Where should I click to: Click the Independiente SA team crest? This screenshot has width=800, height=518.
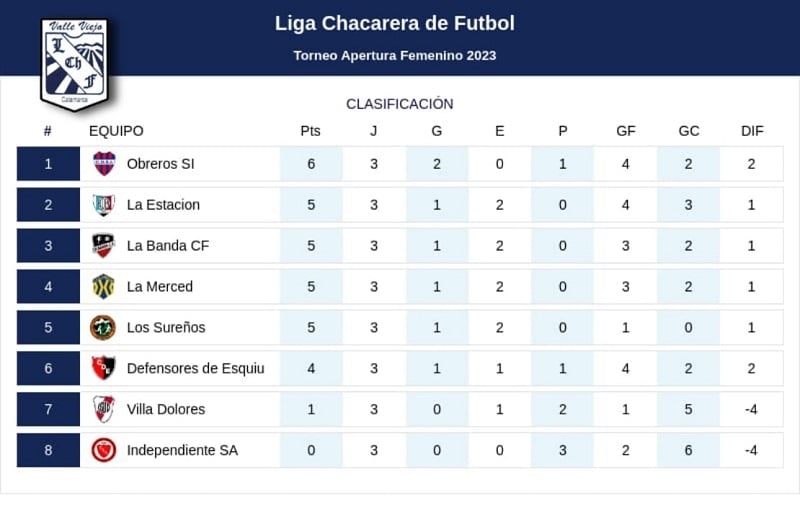point(103,450)
